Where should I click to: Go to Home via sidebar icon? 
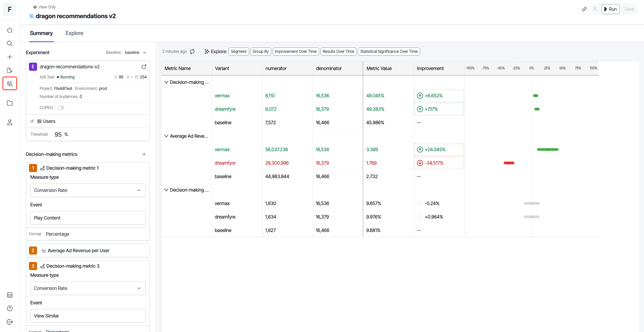10,30
